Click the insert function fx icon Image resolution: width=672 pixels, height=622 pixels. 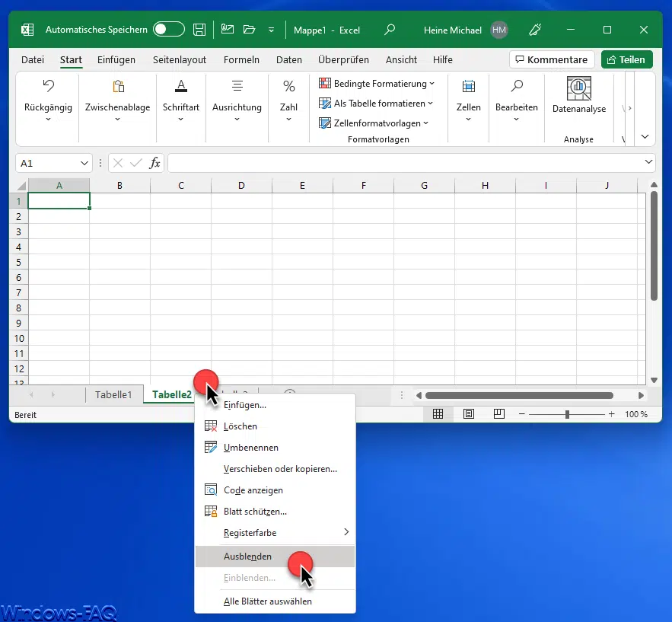coord(154,163)
